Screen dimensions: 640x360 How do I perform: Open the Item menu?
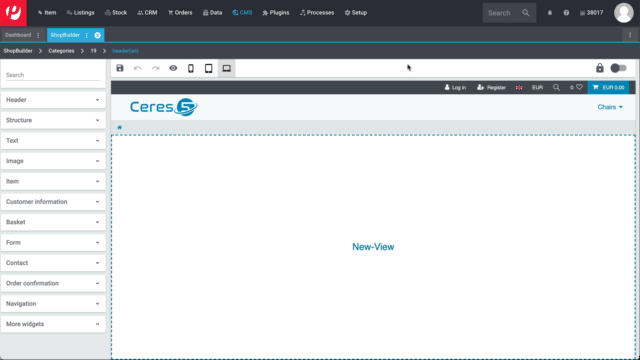coord(47,13)
